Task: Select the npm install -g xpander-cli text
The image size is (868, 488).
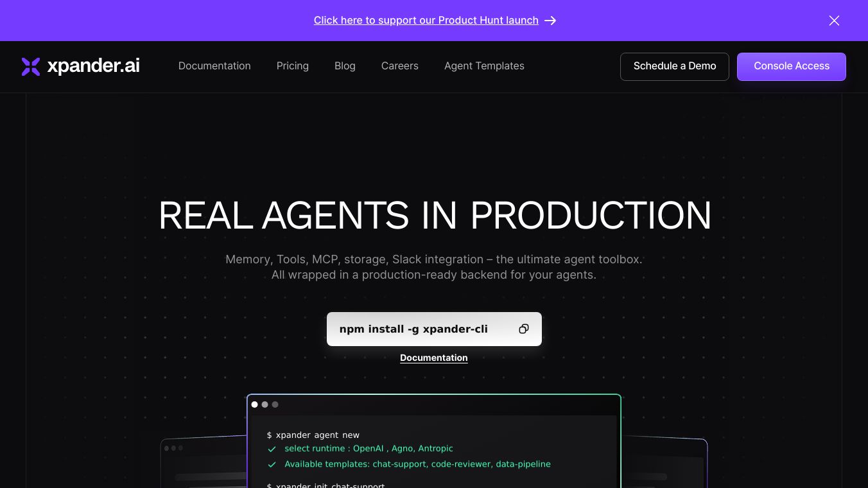Action: click(x=413, y=329)
